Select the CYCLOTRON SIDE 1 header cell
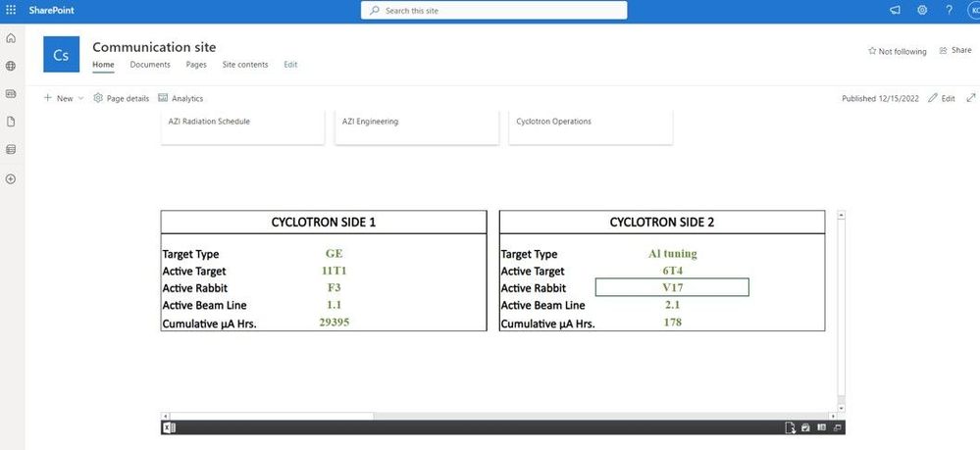Viewport: 980px width, 450px height. [x=324, y=222]
